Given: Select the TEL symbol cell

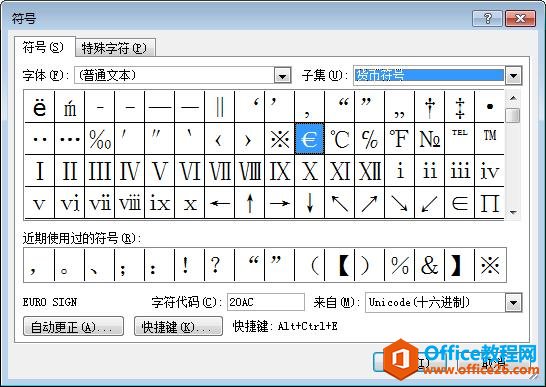Looking at the screenshot, I should click(x=459, y=139).
